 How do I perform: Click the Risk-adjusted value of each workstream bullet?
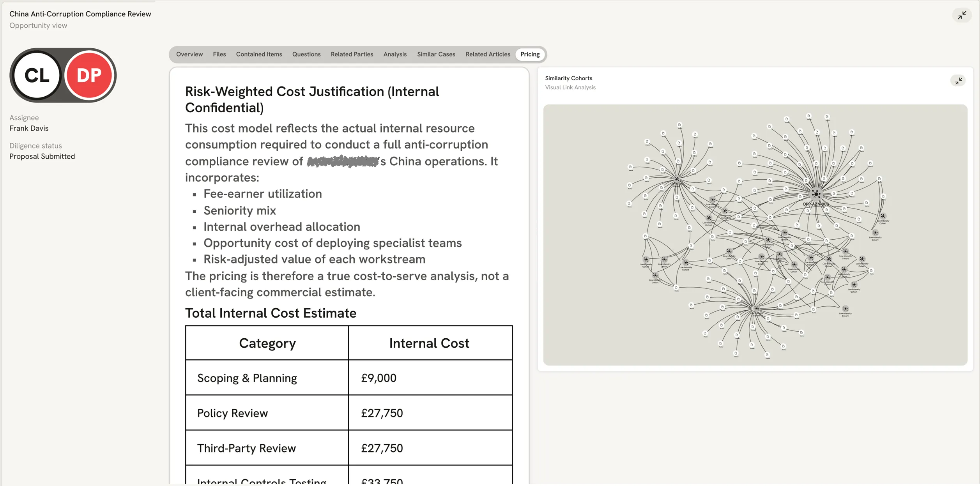point(314,260)
